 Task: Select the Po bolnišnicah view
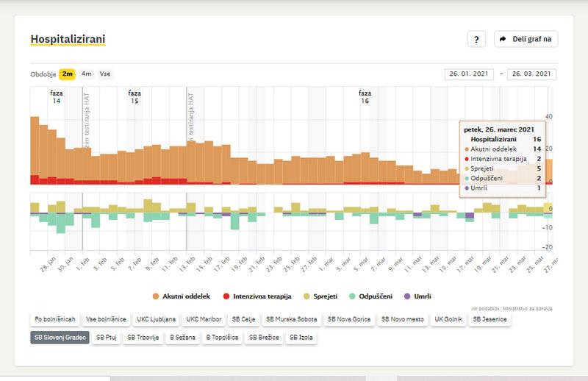pos(54,320)
